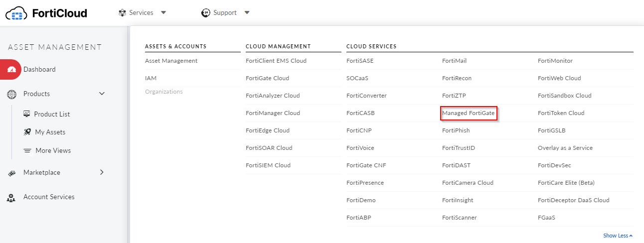The height and width of the screenshot is (243, 644).
Task: Open FortiGate Cloud under Cloud Management
Action: 267,78
